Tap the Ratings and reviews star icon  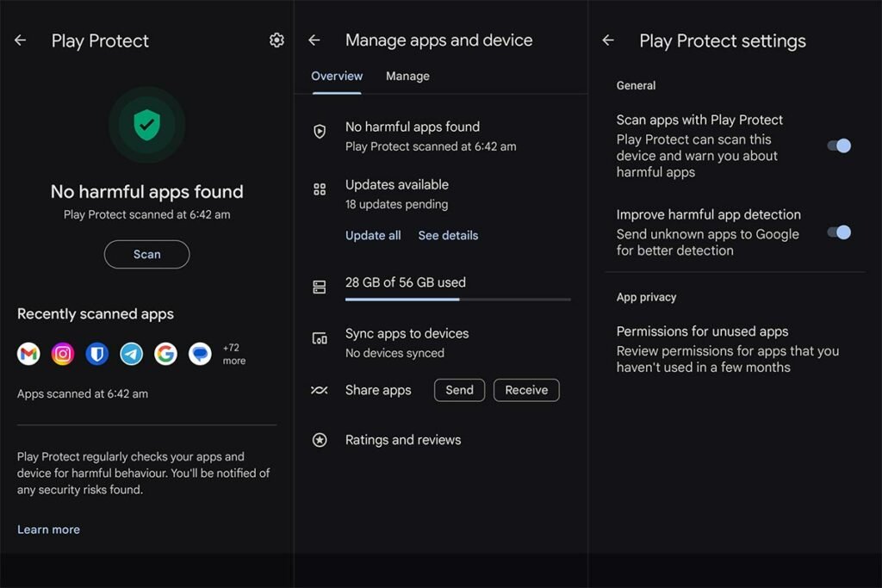pyautogui.click(x=320, y=440)
